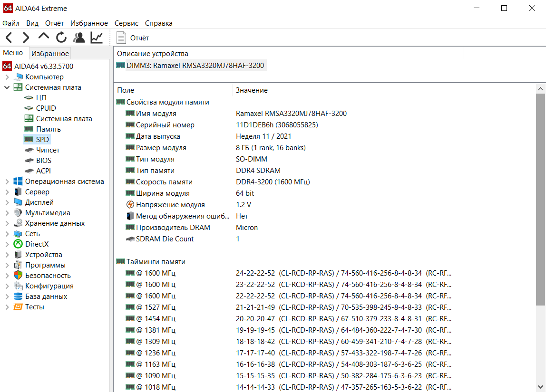Click the Сервер server tower icon

pos(18,191)
